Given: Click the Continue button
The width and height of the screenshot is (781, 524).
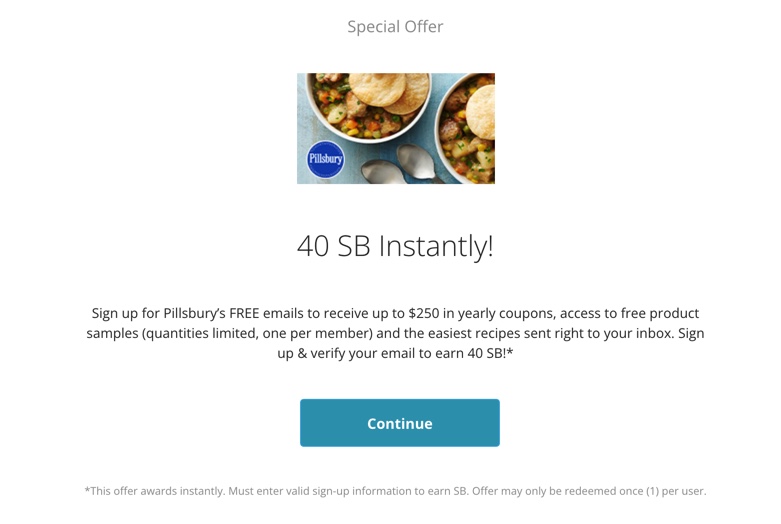Looking at the screenshot, I should point(399,423).
